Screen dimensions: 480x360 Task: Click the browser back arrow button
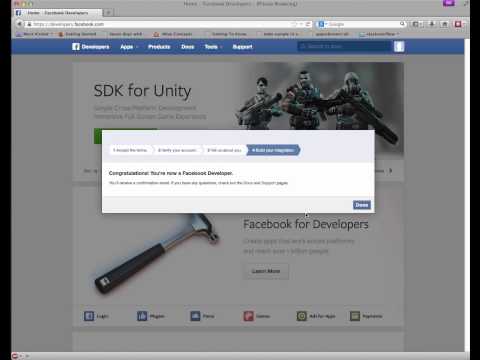point(19,24)
